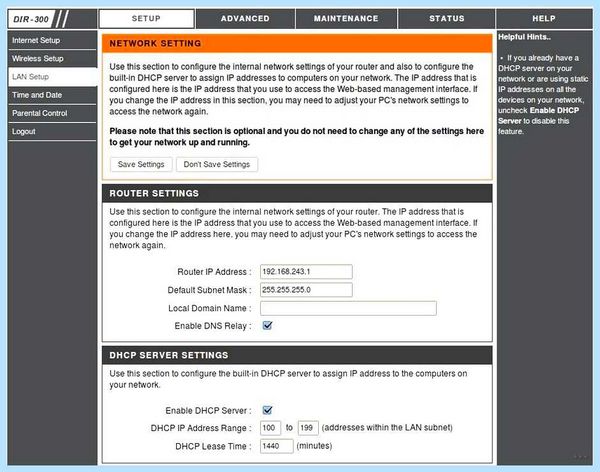Open Wireless Setup in sidebar
This screenshot has width=600, height=472.
(52, 59)
